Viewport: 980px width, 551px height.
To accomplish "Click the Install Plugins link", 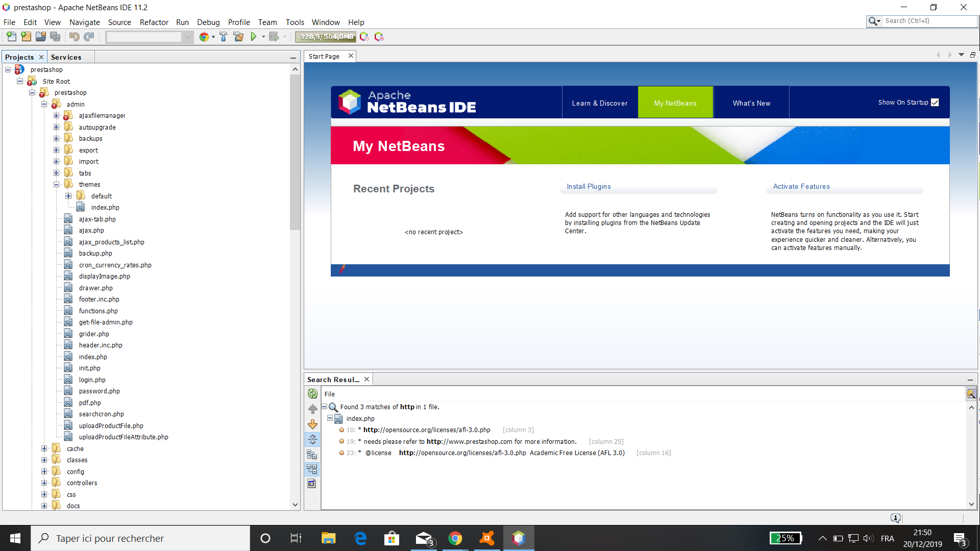I will (589, 187).
